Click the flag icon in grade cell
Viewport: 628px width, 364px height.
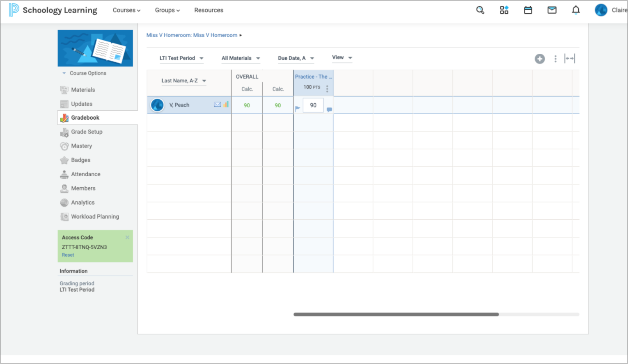[298, 109]
